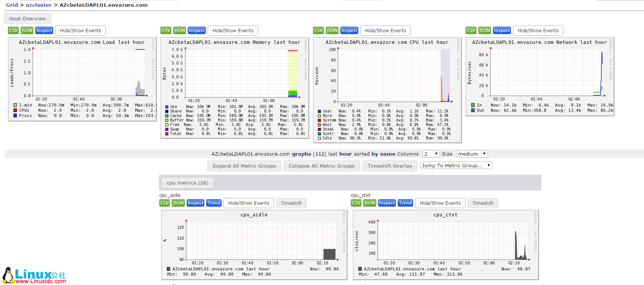Viewport: 644px width, 285px height.
Task: Toggle Timeshift for cpu_ctxt
Action: (x=483, y=203)
